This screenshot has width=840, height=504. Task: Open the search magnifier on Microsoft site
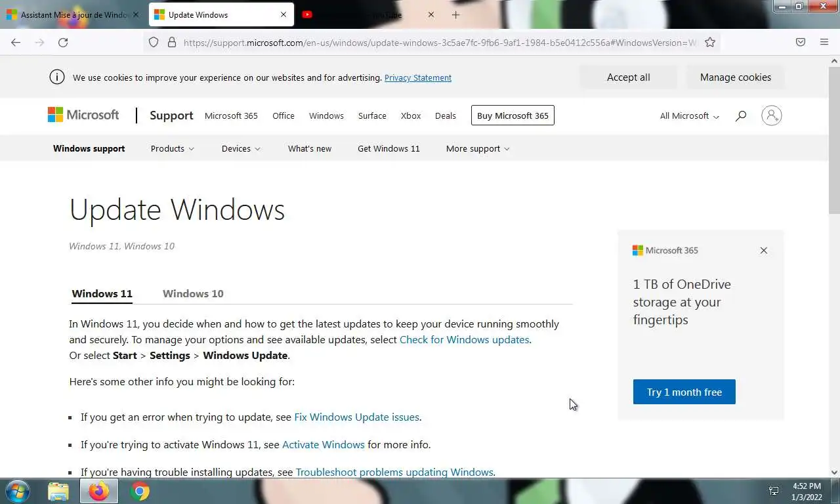click(x=741, y=116)
